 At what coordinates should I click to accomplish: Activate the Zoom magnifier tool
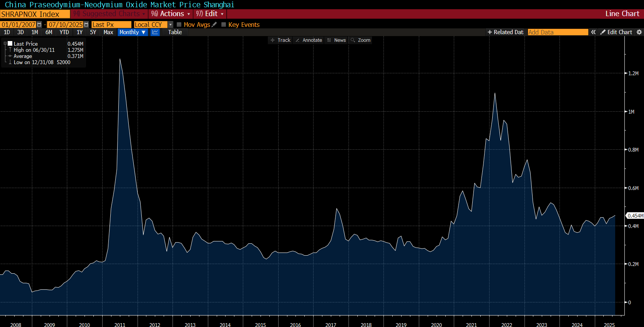click(x=360, y=40)
